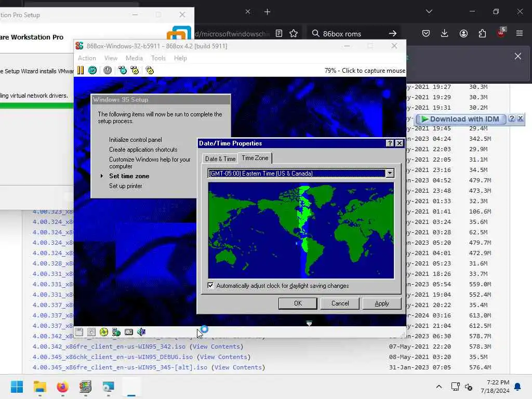
Task: Click the CD-ROM status bar icon
Action: click(104, 332)
